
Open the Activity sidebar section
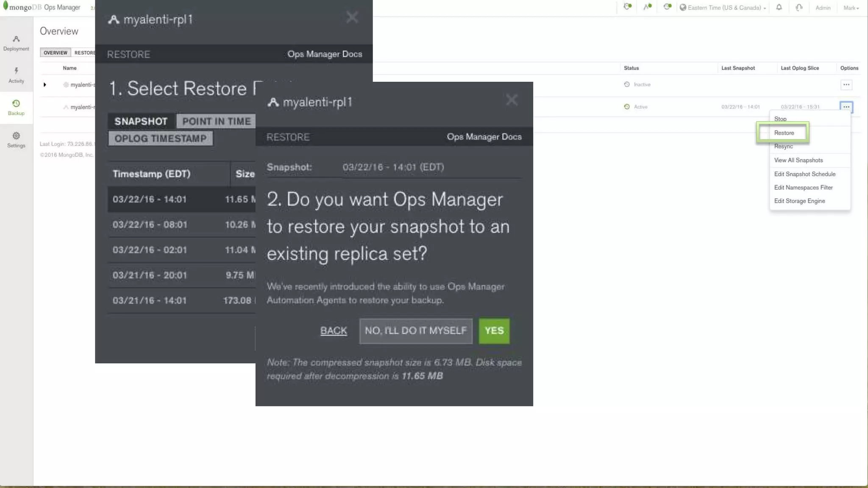tap(16, 75)
